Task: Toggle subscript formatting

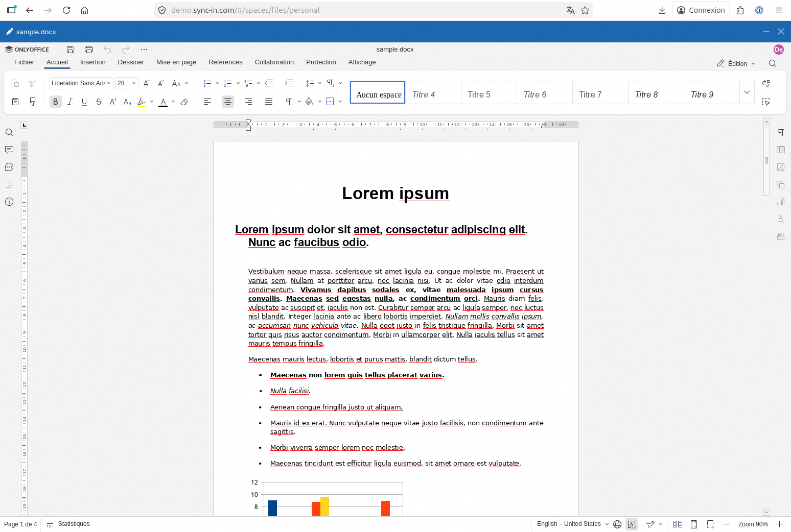Action: [127, 102]
